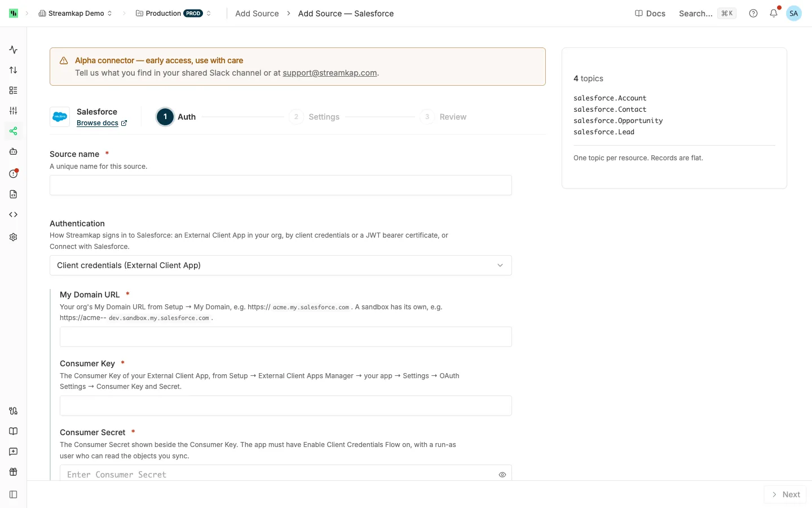Toggle the sidebar panel layout icon
812x508 pixels.
click(x=14, y=494)
